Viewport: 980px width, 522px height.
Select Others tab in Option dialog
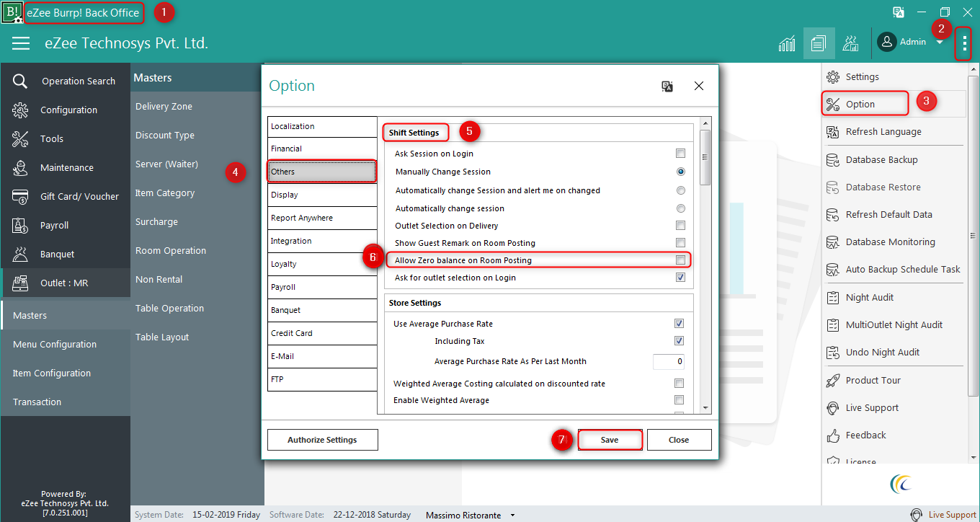tap(322, 172)
